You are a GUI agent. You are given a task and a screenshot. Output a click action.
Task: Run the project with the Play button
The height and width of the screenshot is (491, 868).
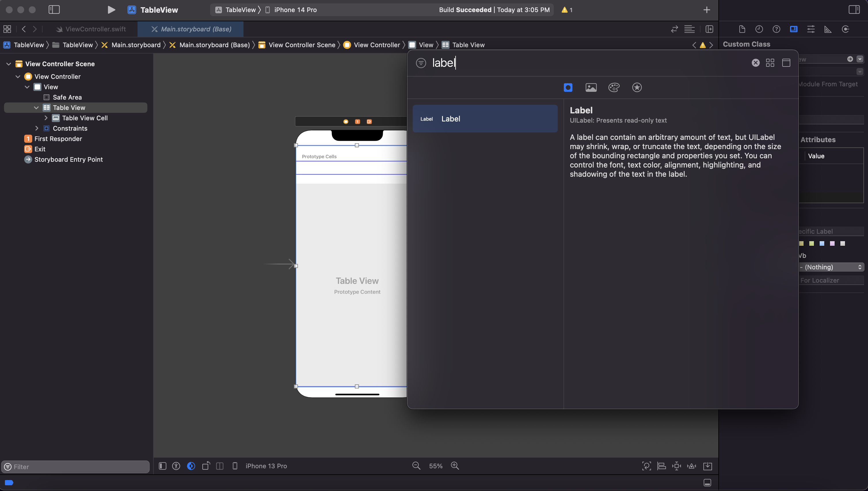(111, 10)
